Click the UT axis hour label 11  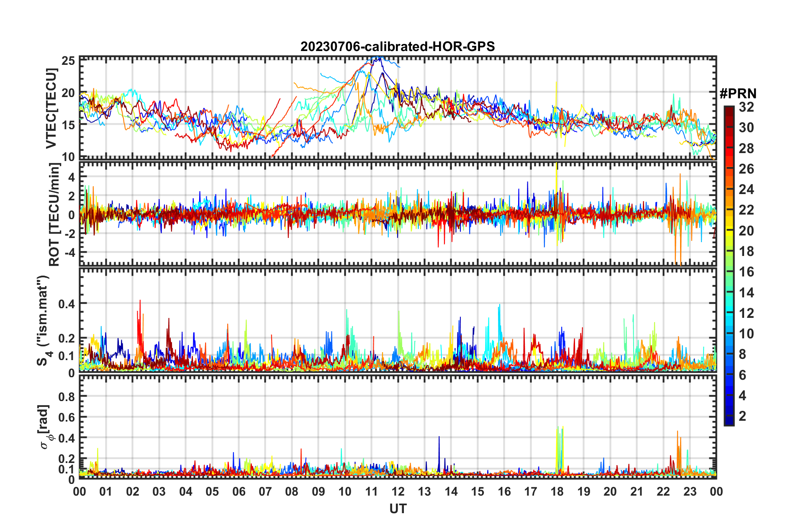[x=372, y=491]
